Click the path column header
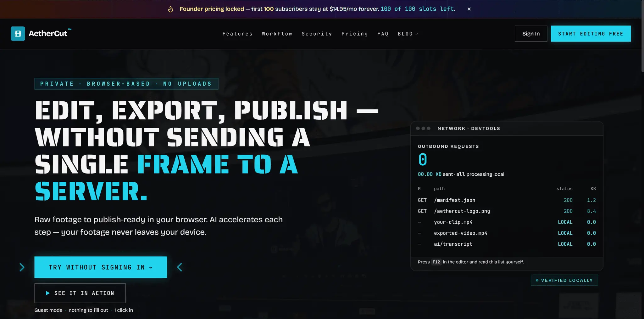 pyautogui.click(x=439, y=189)
